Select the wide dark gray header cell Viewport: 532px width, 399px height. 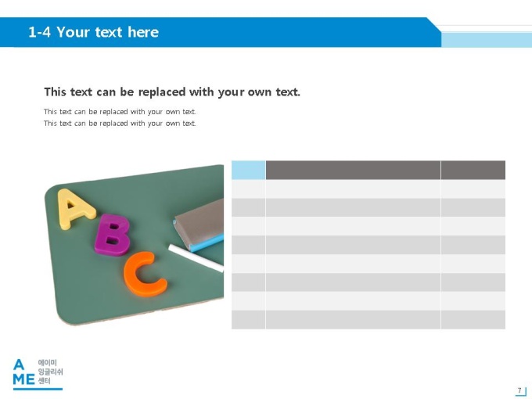click(353, 170)
